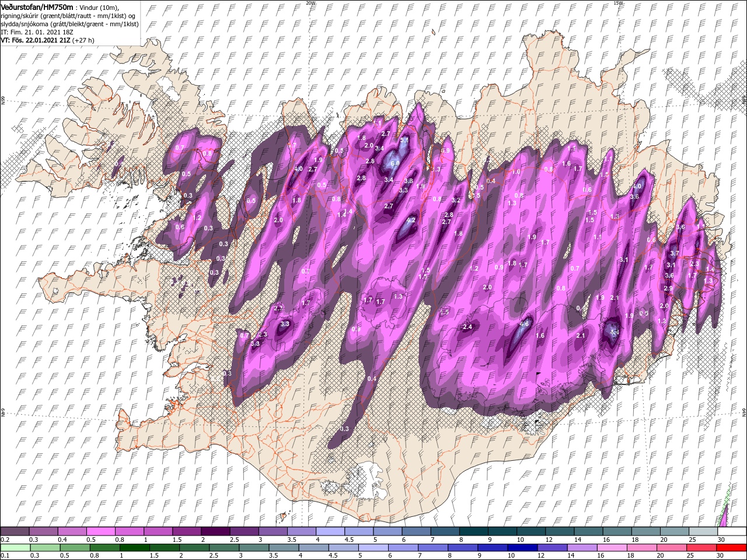The height and width of the screenshot is (560, 747).
Task: Click the darkest purple swatch labeled 2
Action: [215, 531]
